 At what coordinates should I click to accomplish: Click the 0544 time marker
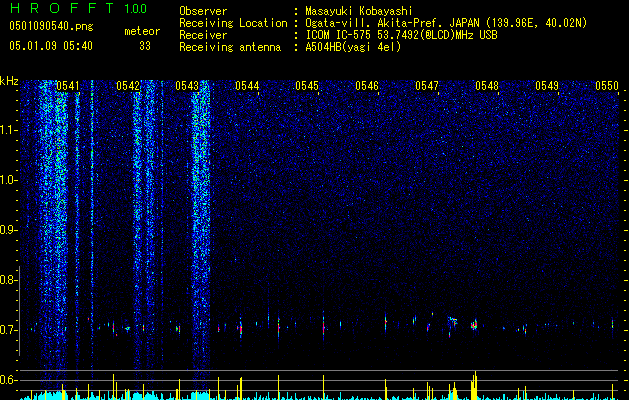coord(247,86)
